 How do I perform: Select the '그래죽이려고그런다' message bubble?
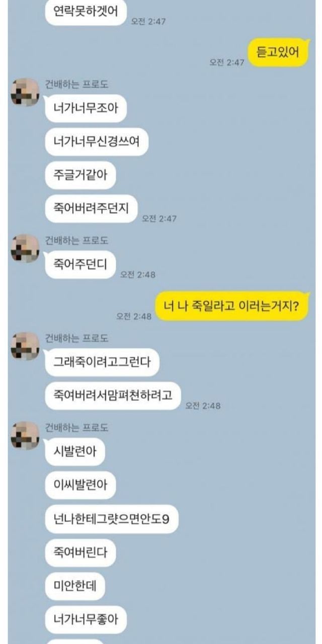(x=102, y=362)
